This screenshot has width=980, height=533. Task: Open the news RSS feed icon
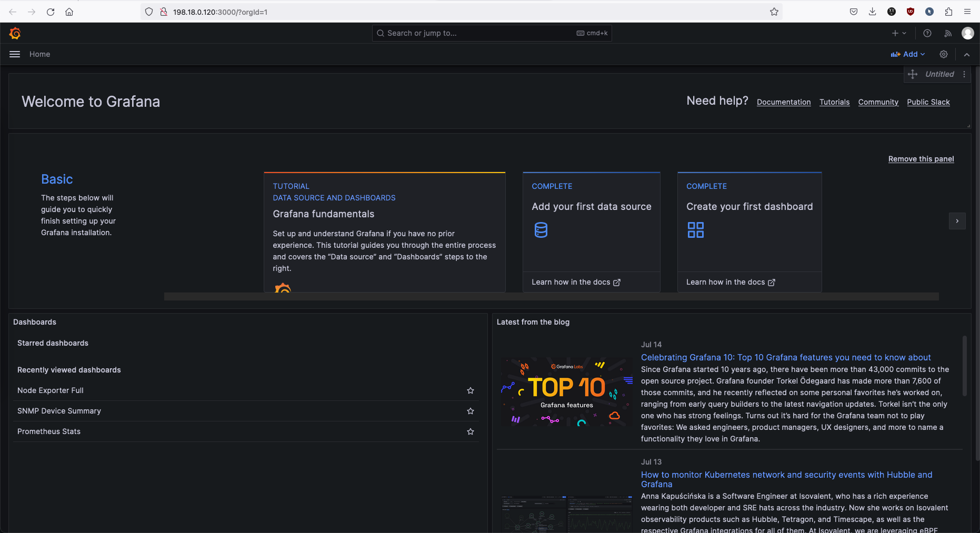point(948,33)
